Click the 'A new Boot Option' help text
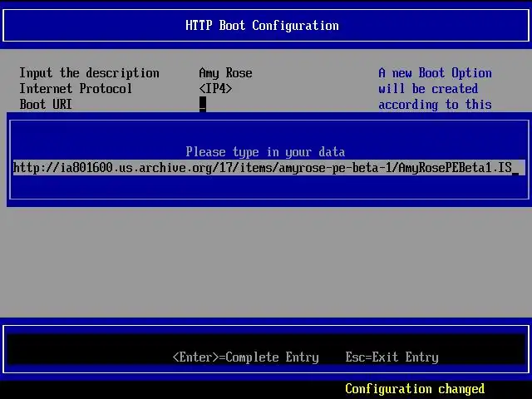Screen dimensions: 532x399 (436, 73)
